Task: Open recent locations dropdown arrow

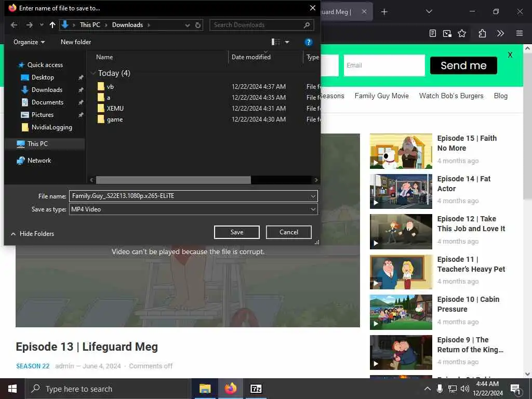Action: 42,25
